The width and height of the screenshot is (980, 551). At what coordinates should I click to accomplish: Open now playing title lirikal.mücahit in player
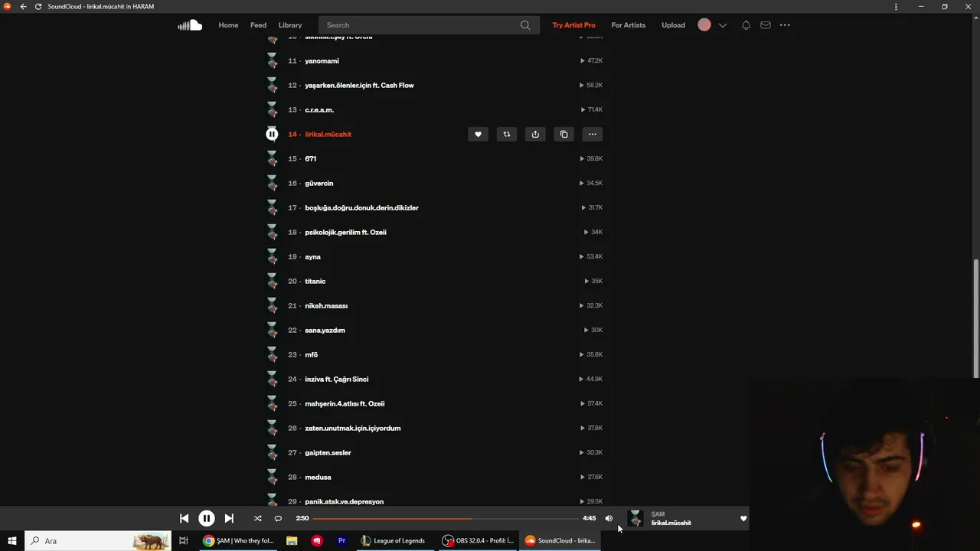click(671, 523)
